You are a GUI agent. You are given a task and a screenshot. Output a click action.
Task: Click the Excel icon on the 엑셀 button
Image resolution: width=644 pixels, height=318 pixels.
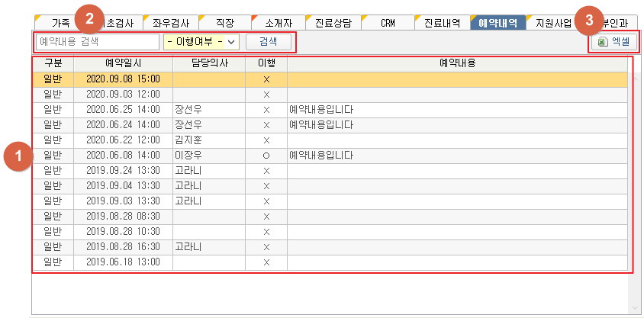[602, 43]
